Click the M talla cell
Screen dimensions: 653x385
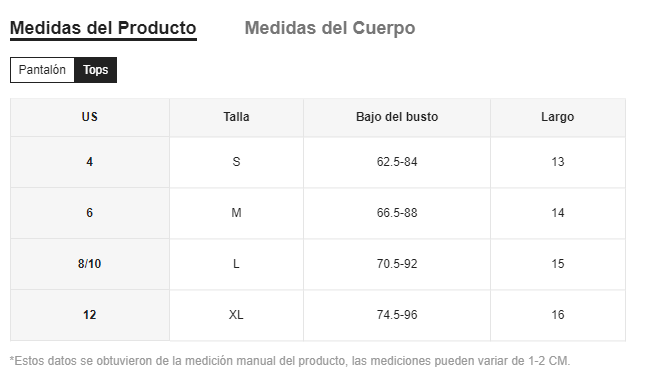click(236, 213)
